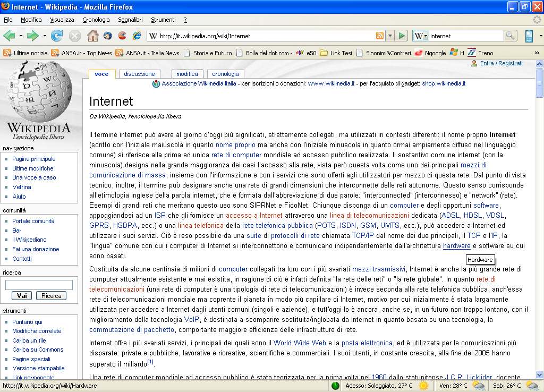Follow the World Wide Web link

click(300, 343)
